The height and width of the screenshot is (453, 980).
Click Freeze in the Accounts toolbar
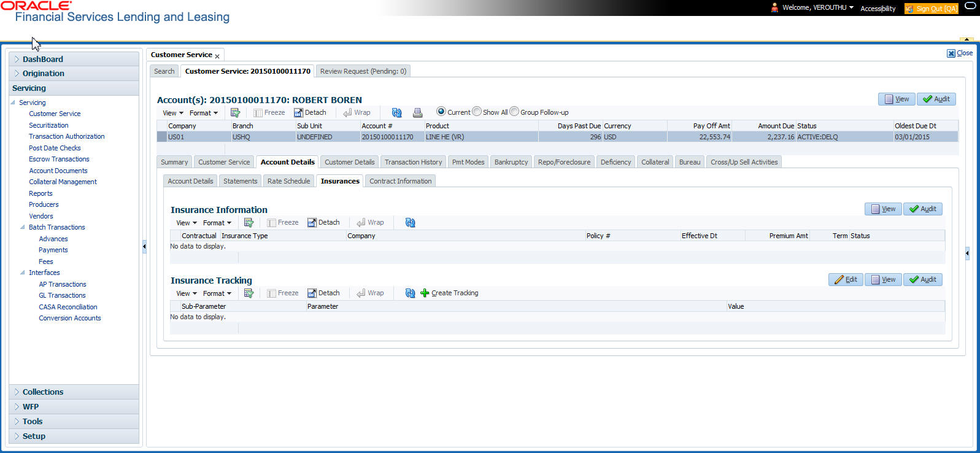click(269, 113)
